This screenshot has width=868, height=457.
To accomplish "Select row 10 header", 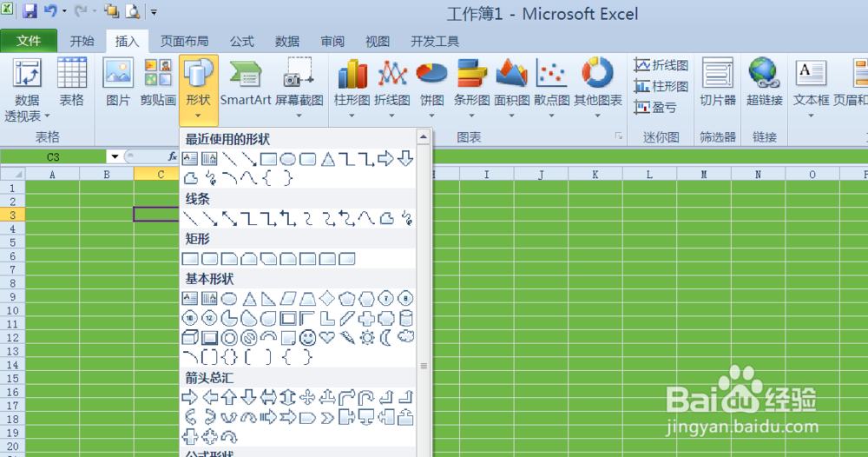I will tap(12, 310).
